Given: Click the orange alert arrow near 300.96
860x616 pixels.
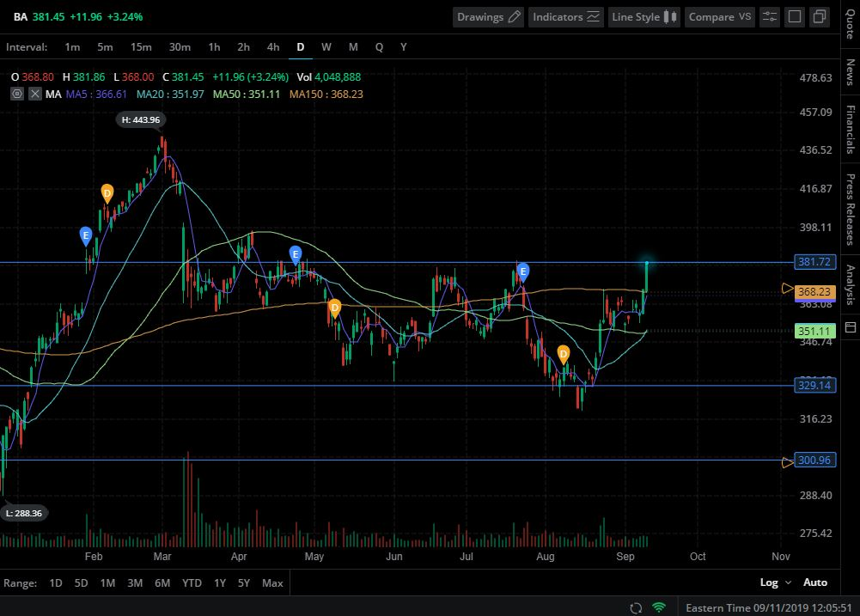Looking at the screenshot, I should (788, 463).
